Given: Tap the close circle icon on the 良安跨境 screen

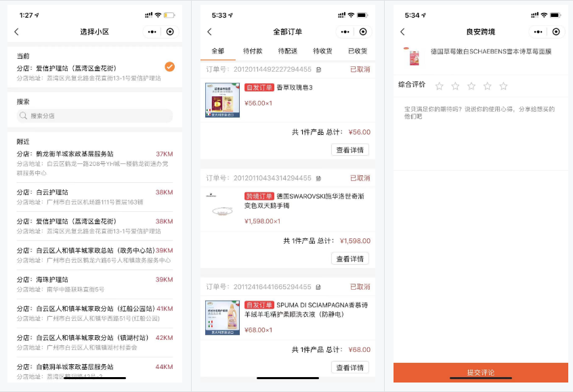Looking at the screenshot, I should point(556,32).
